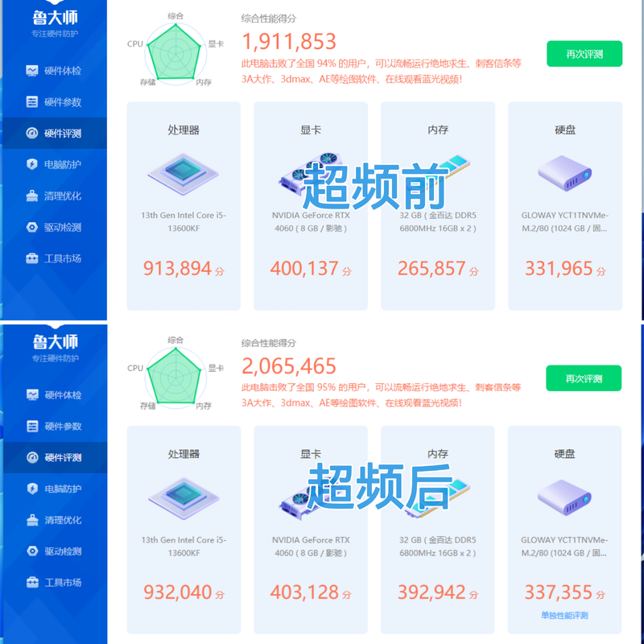The height and width of the screenshot is (644, 644).
Task: Click total score 1,911,853
Action: click(289, 42)
